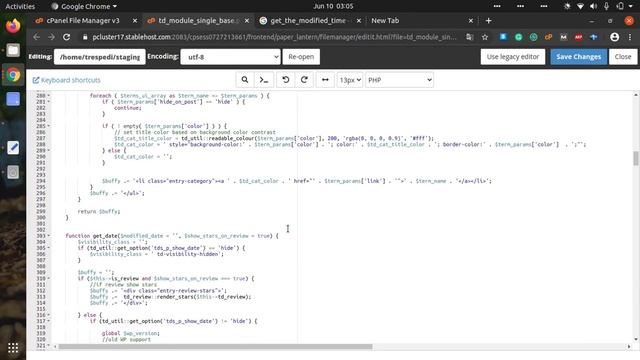The image size is (640, 360).
Task: Switch to get_the_modified_time tab
Action: (x=308, y=20)
